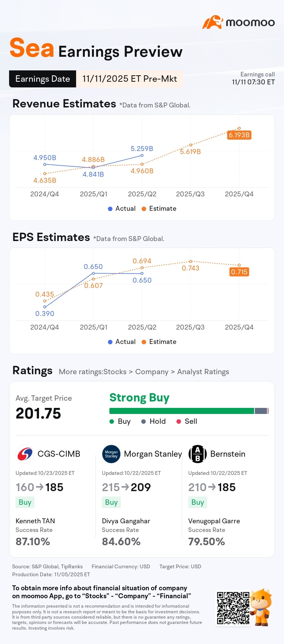Click the Morgan Stanley round logo
Image resolution: width=284 pixels, height=644 pixels.
point(111,454)
